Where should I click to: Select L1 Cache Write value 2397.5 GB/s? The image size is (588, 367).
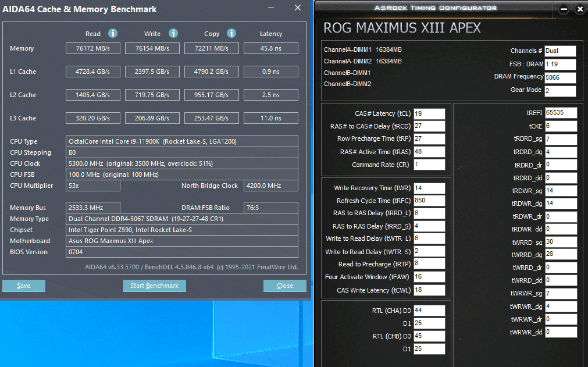coord(152,72)
